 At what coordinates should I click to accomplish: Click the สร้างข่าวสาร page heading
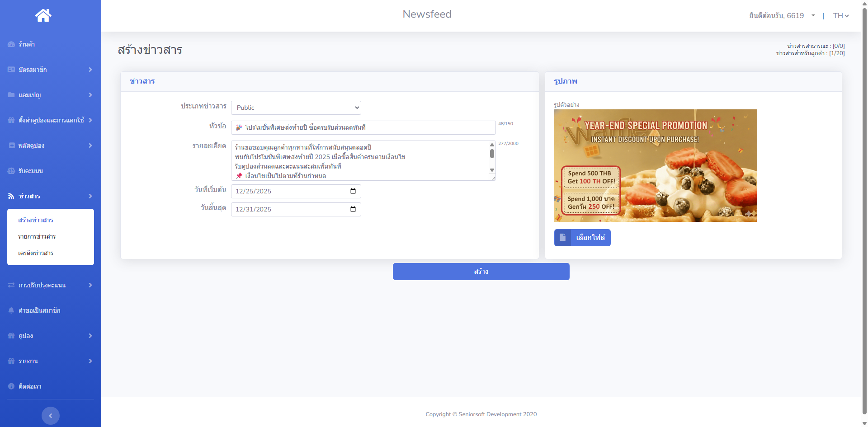click(150, 50)
